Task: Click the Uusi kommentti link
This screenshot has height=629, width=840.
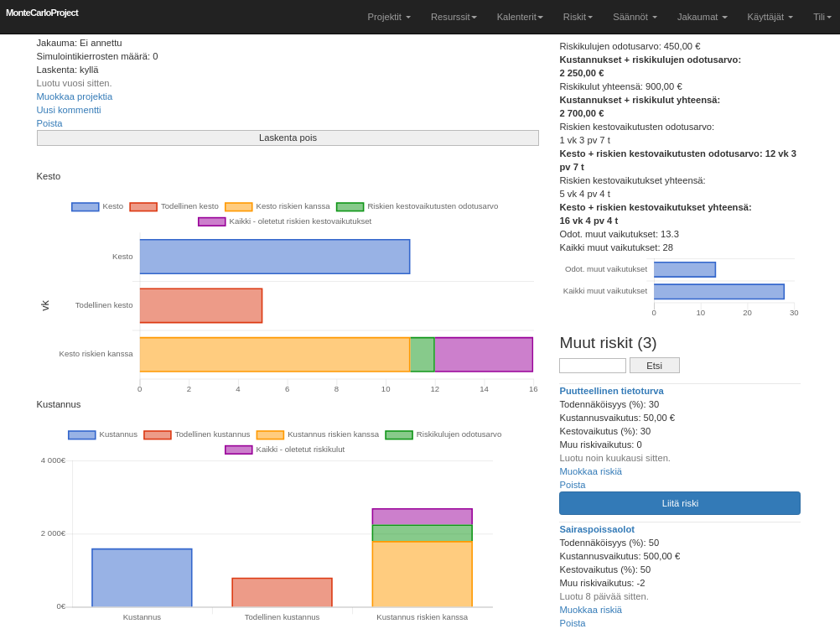Action: pyautogui.click(x=69, y=111)
